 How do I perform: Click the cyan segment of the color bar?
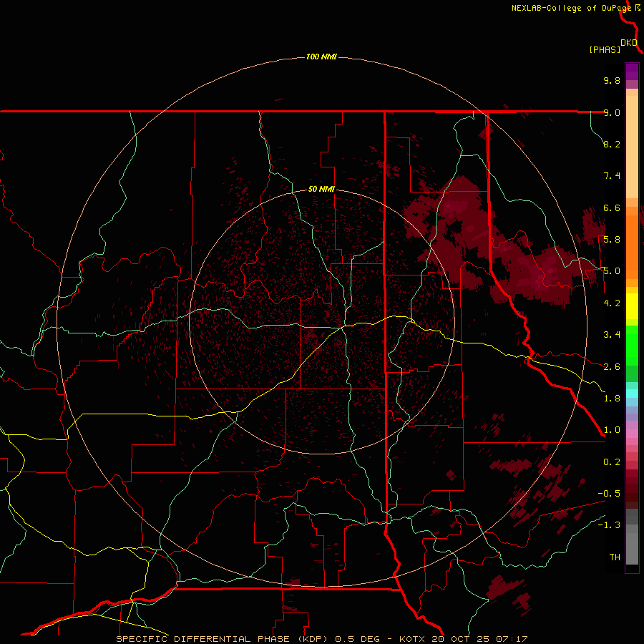click(632, 394)
